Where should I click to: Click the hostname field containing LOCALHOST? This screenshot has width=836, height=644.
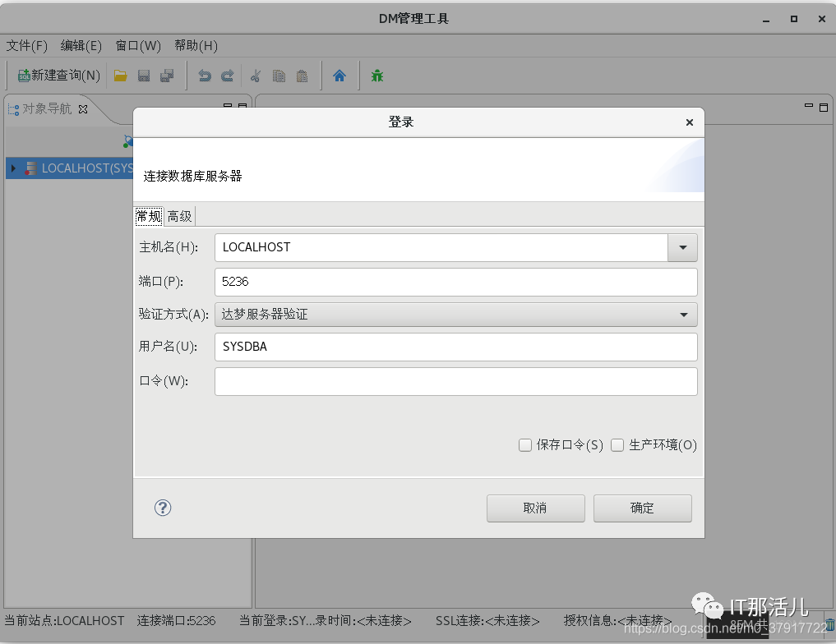pos(441,248)
